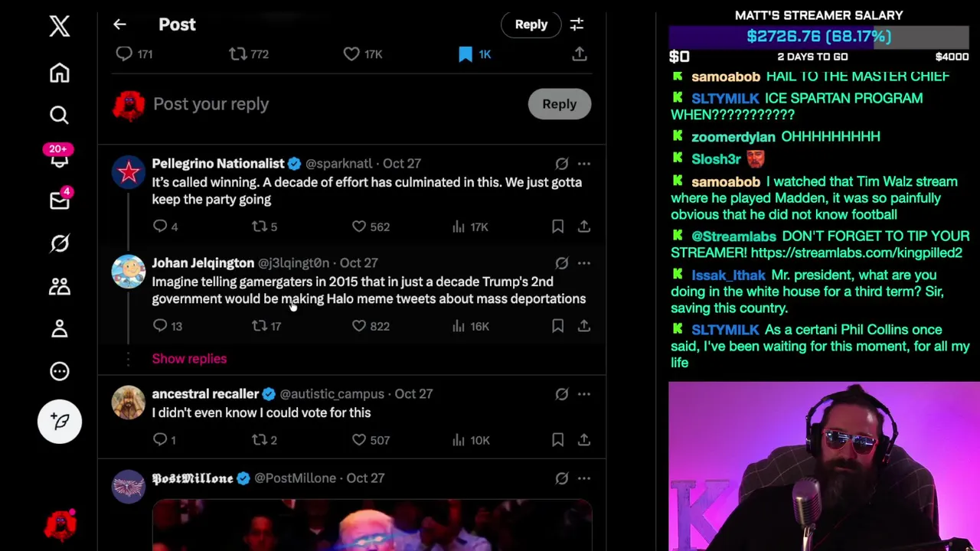Image resolution: width=980 pixels, height=551 pixels.
Task: Bookmark the Johan Jelqington reply
Action: 558,326
